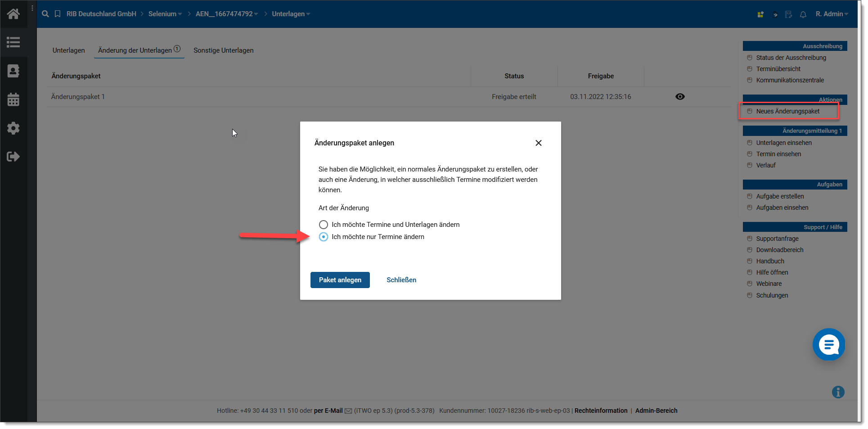Click the bookmark icon in header
The width and height of the screenshot is (868, 429).
pyautogui.click(x=58, y=14)
